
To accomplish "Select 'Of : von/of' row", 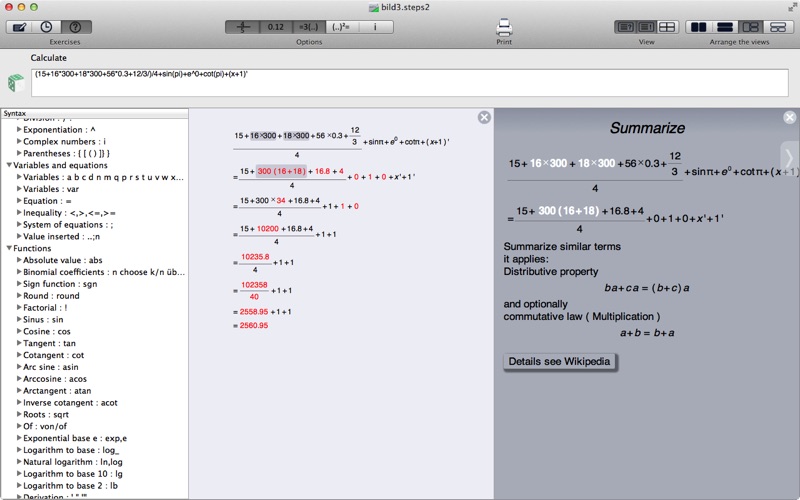I will (x=94, y=427).
